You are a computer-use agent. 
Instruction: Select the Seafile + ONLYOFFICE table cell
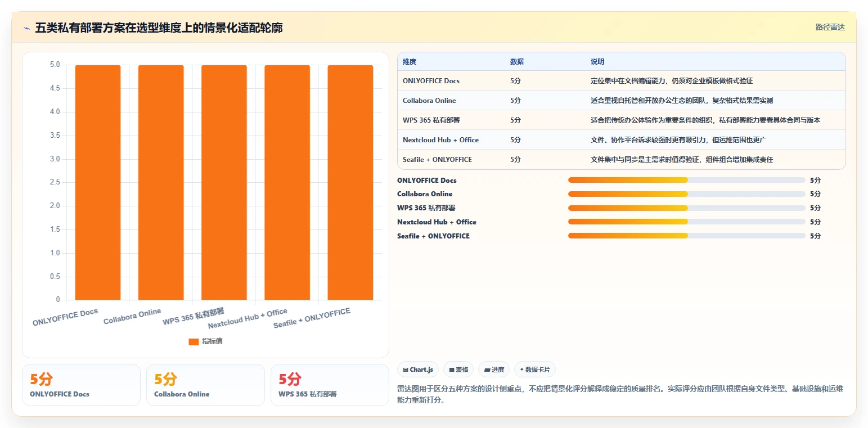tap(437, 160)
